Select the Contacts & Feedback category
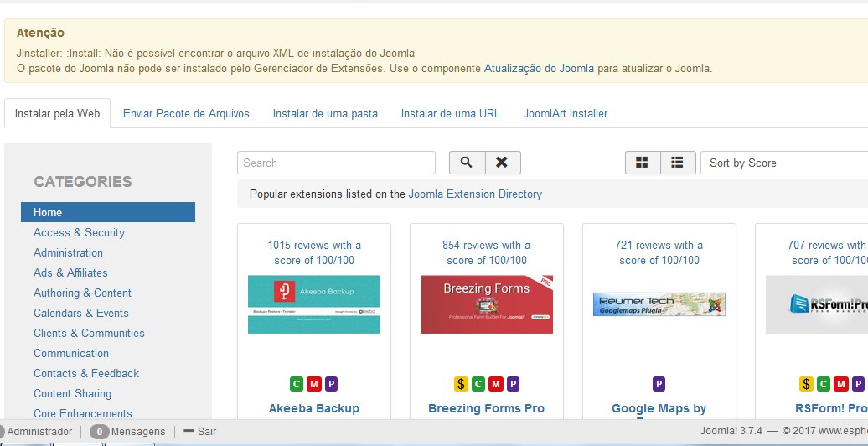 tap(86, 373)
